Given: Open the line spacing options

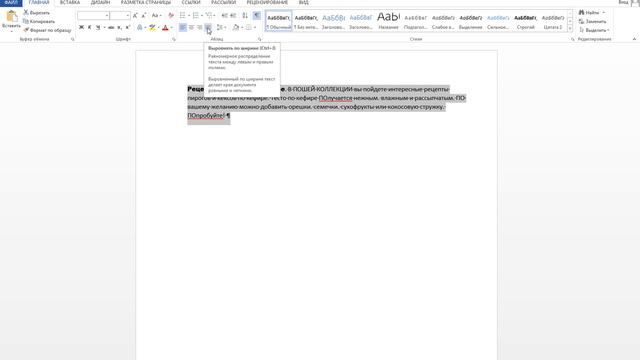Looking at the screenshot, I should [x=221, y=27].
